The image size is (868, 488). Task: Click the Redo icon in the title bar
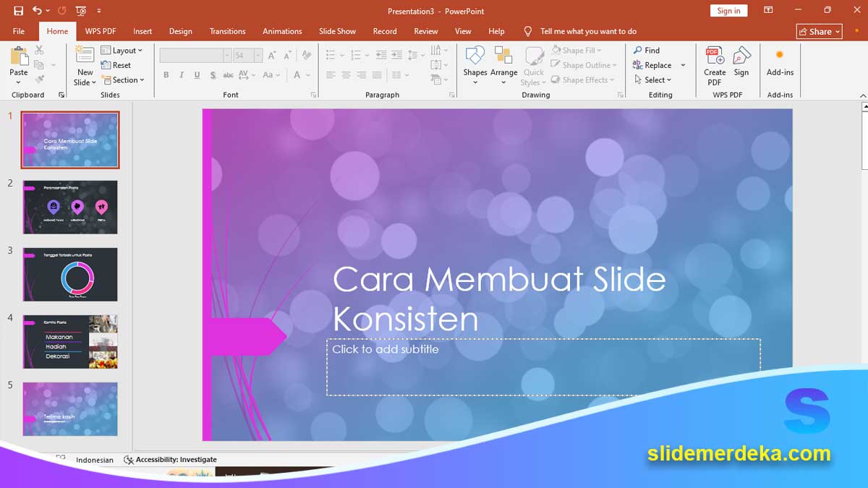61,11
